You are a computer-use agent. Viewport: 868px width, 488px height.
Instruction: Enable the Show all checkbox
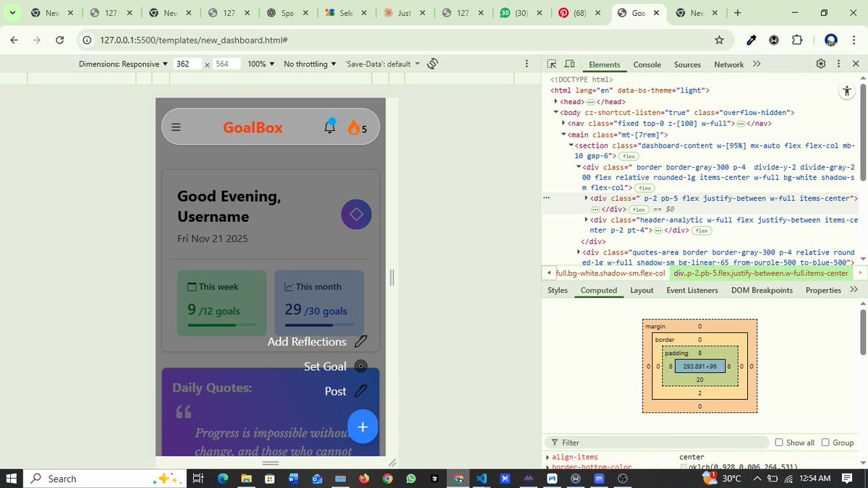pos(778,442)
